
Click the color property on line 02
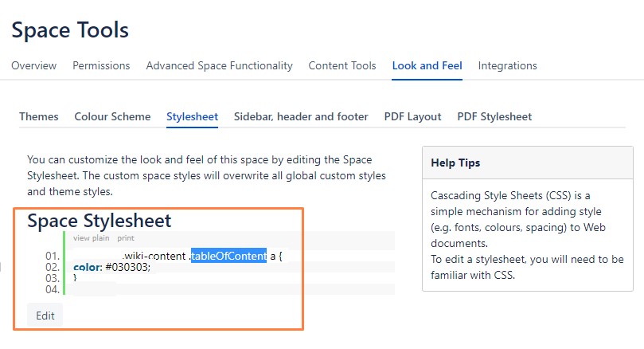point(87,267)
